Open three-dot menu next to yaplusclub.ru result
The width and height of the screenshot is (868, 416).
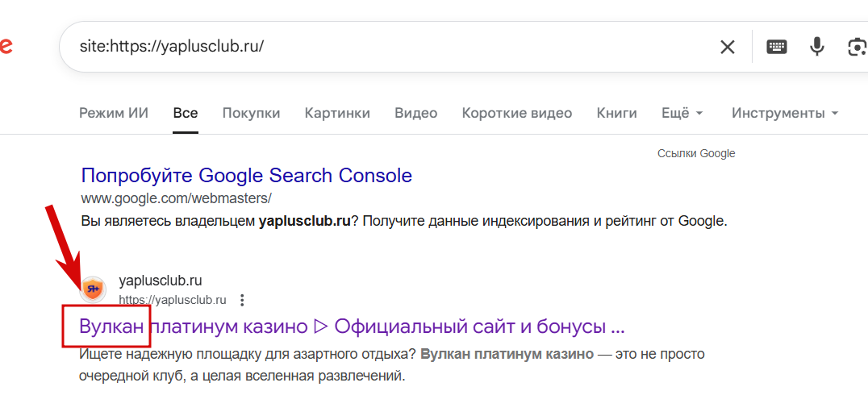pyautogui.click(x=242, y=300)
